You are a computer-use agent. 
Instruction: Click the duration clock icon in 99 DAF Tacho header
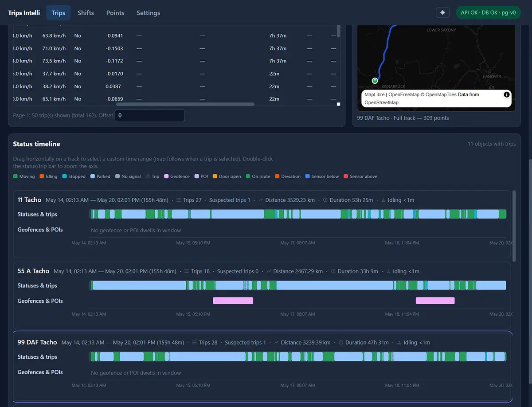tap(341, 343)
